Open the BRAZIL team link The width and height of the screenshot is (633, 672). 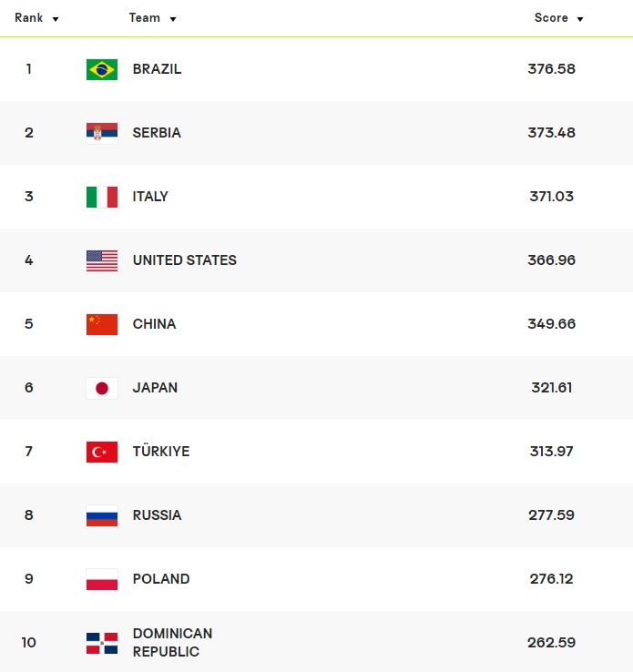(x=157, y=69)
